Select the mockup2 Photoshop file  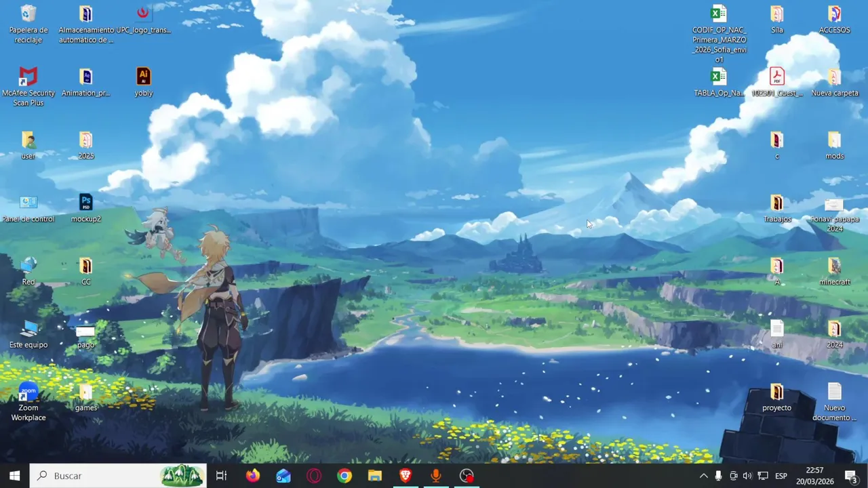click(x=86, y=208)
